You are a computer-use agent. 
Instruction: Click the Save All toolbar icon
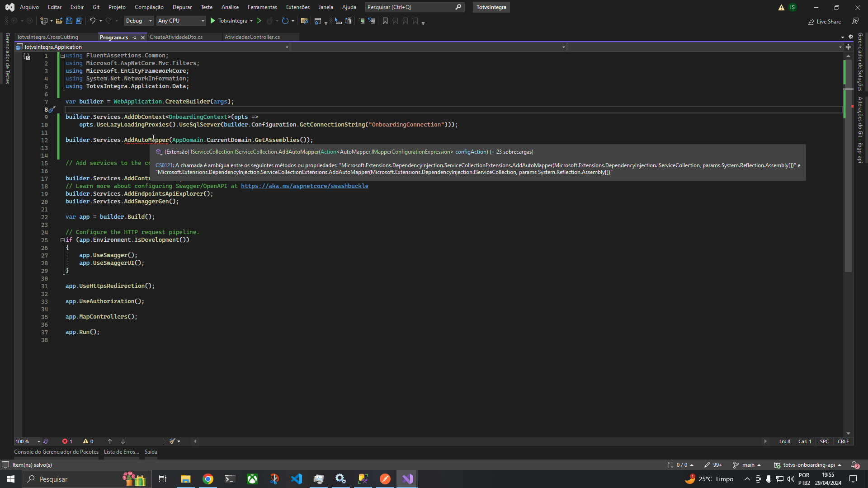tap(79, 21)
